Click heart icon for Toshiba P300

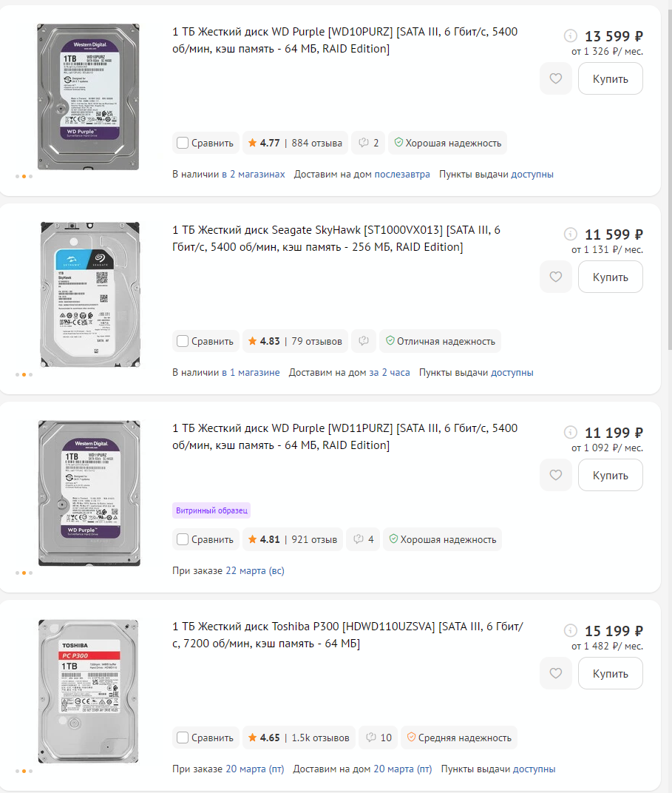(556, 673)
